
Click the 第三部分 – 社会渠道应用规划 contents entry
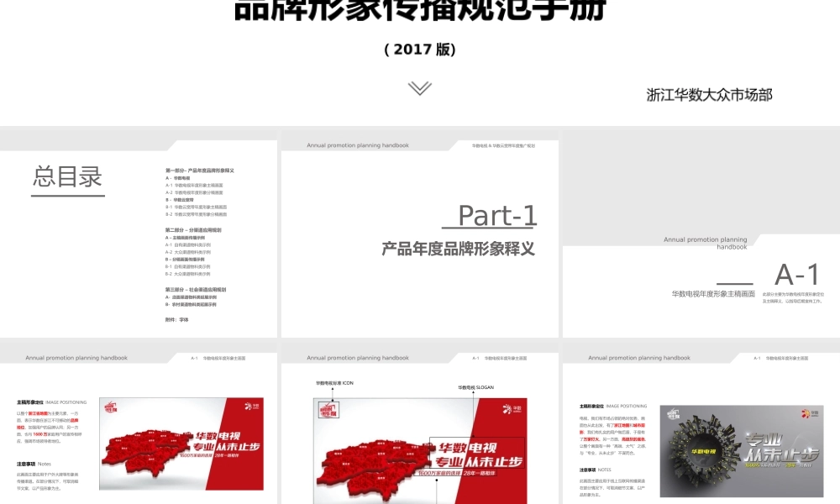point(196,289)
